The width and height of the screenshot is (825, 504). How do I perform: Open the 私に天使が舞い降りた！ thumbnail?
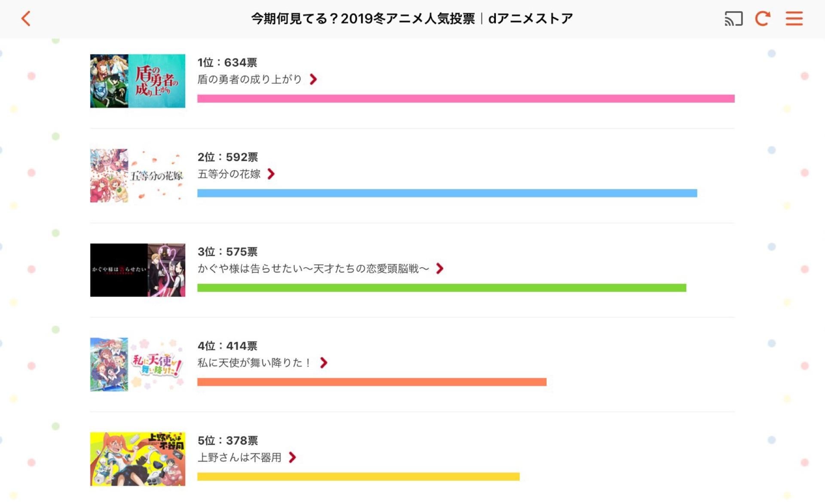[x=137, y=364]
